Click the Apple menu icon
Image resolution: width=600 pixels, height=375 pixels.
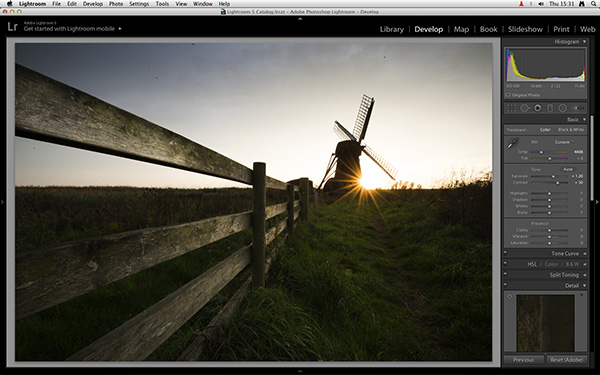[10, 4]
